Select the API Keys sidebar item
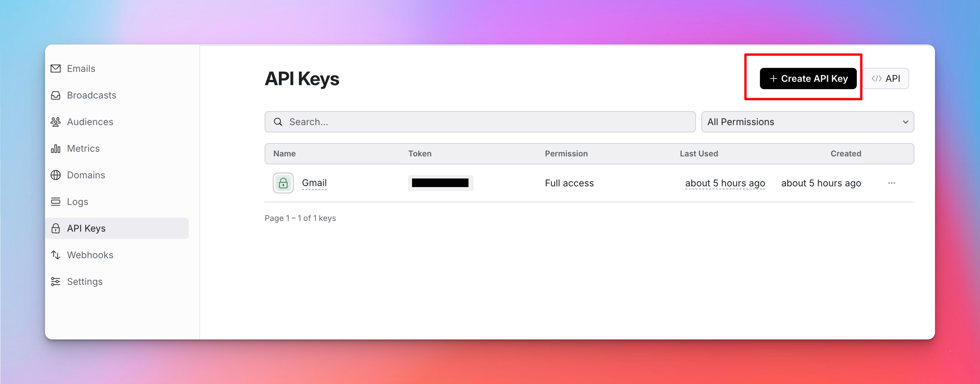 pyautogui.click(x=117, y=228)
